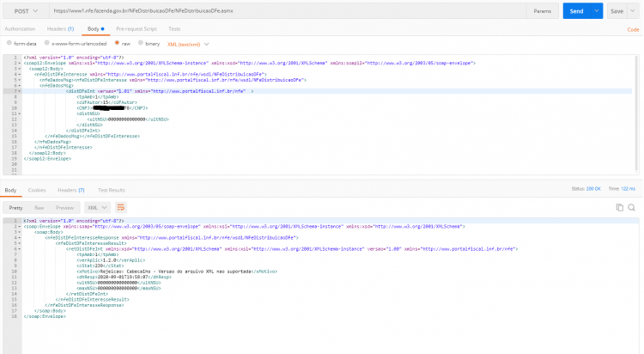This screenshot has height=354, width=644.
Task: Open the request Tests tab
Action: [174, 28]
